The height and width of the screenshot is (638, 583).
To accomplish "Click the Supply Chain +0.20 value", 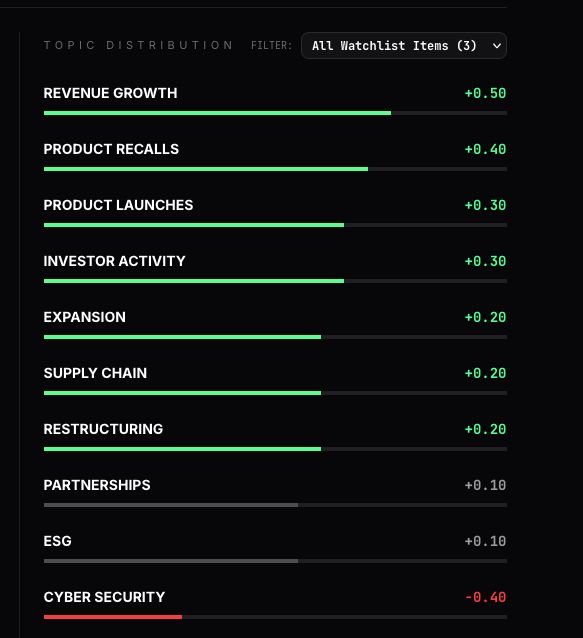I will 485,373.
